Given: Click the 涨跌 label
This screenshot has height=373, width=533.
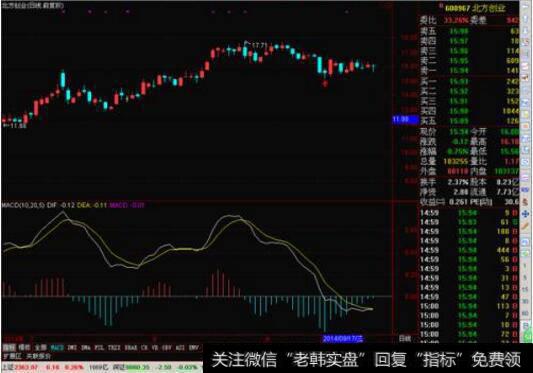Looking at the screenshot, I should coord(428,141).
